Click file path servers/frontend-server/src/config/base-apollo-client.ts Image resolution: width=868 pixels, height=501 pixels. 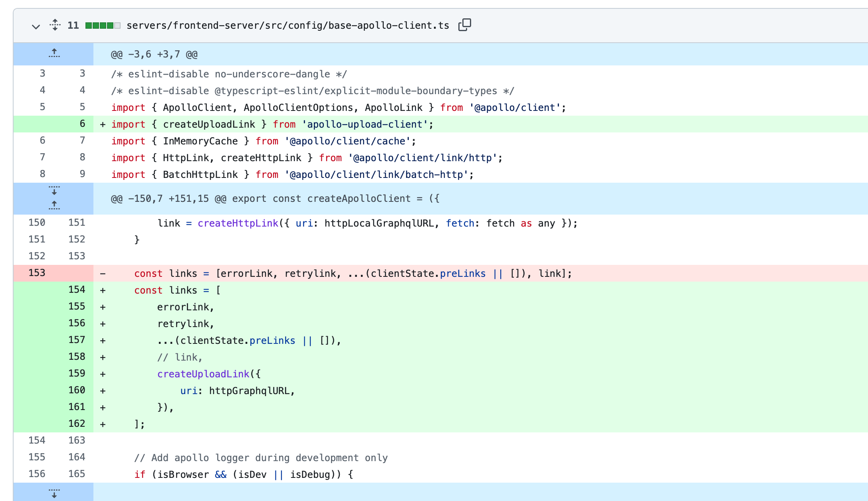tap(287, 26)
